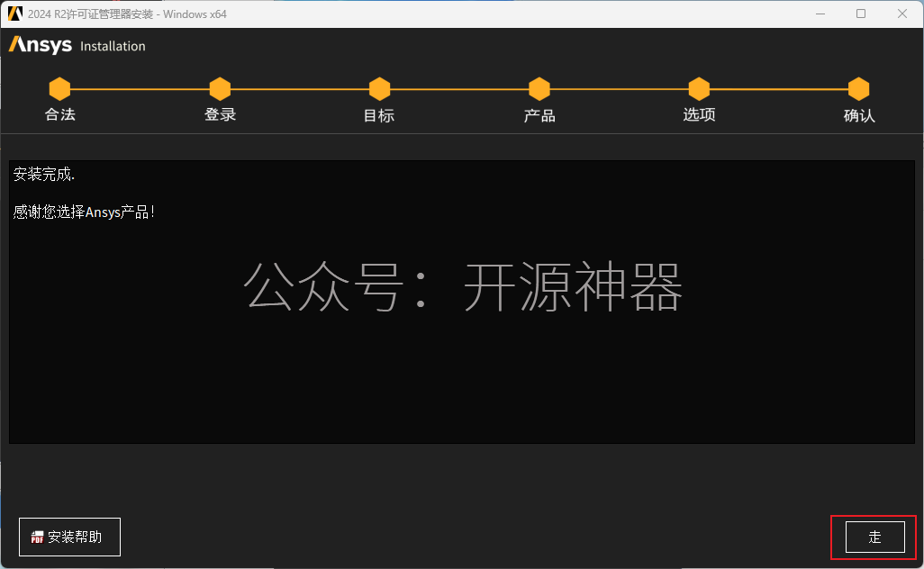The height and width of the screenshot is (569, 924).
Task: Select the 目标 step hexagon marker
Action: tap(379, 89)
